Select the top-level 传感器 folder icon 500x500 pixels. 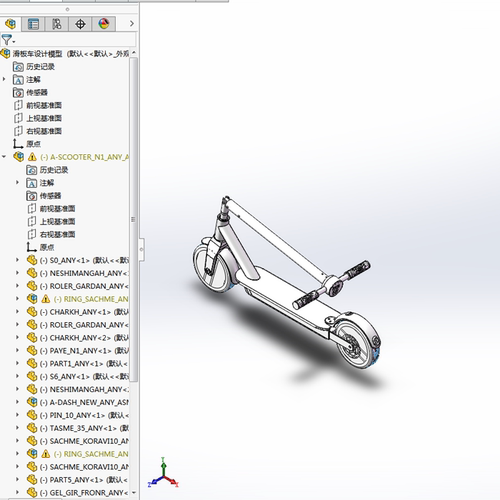[18, 92]
